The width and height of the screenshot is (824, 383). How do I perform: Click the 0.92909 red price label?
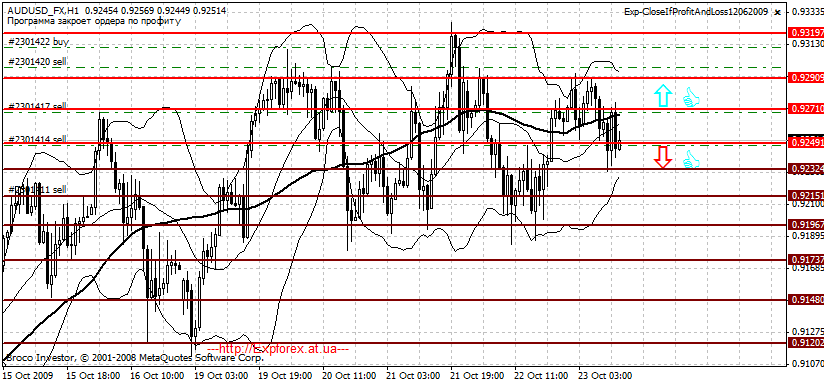(x=806, y=78)
